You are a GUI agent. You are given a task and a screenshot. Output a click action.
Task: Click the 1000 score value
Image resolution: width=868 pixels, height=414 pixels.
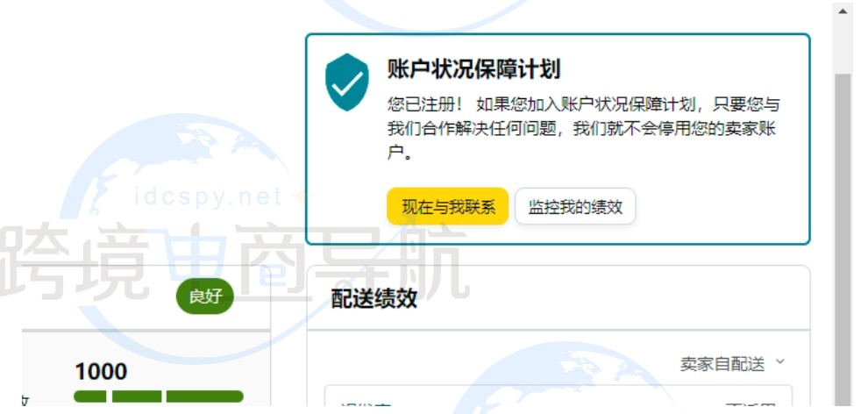(x=101, y=371)
